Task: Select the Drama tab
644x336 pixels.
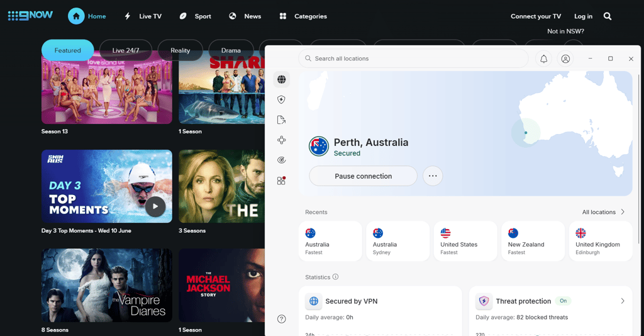Action: [x=231, y=50]
